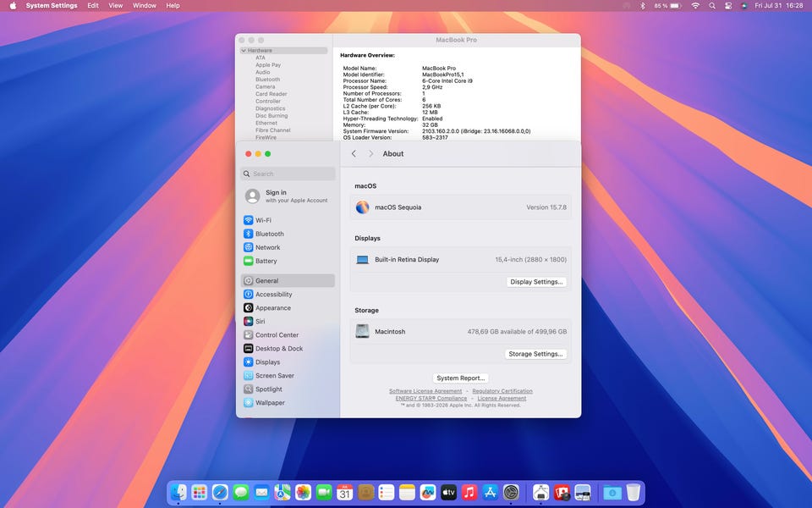Viewport: 812px width, 508px height.
Task: Select Camera in System Information sidebar
Action: tap(265, 86)
